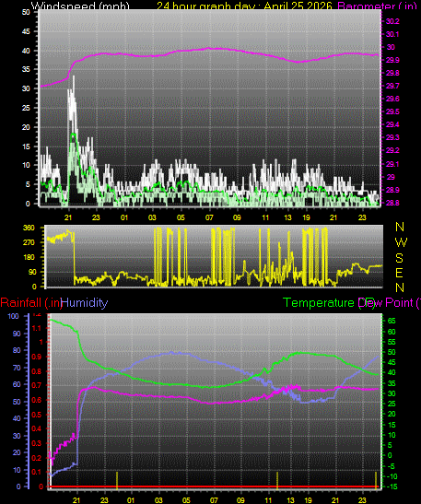Click barometer axis value 29.7

(392, 86)
